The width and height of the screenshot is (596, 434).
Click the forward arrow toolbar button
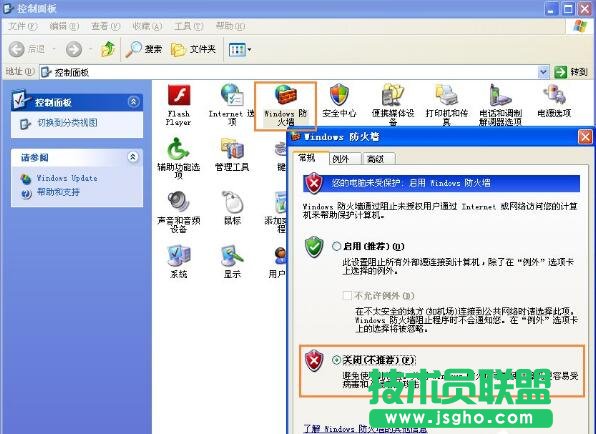[x=74, y=49]
